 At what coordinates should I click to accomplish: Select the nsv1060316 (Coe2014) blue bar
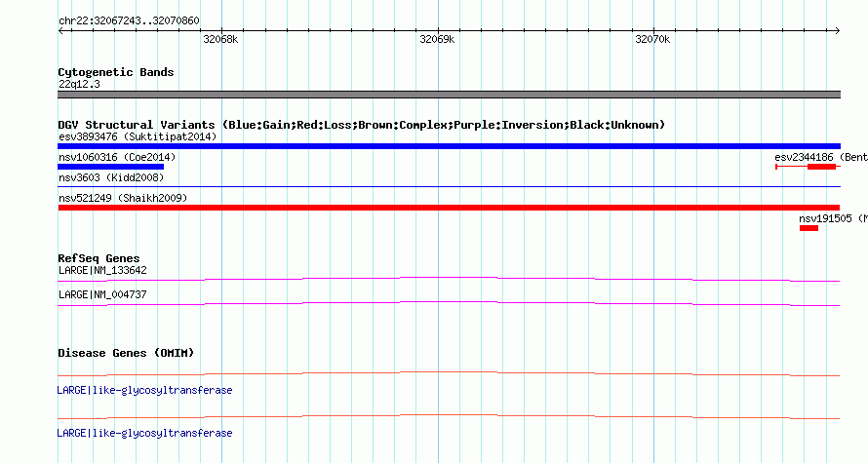pos(111,167)
